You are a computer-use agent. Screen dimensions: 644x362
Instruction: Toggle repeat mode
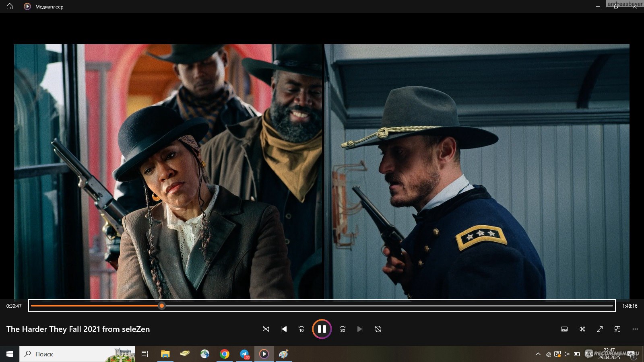(x=378, y=329)
